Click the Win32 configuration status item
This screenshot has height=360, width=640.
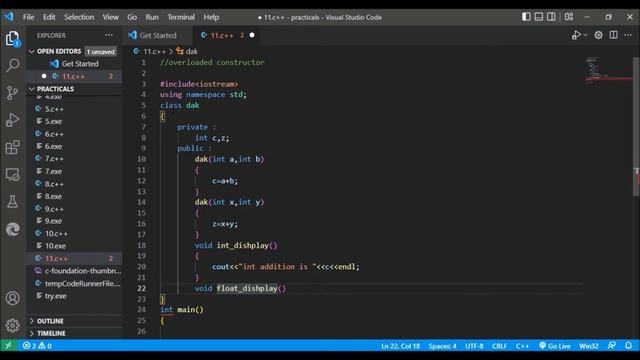tap(589, 346)
